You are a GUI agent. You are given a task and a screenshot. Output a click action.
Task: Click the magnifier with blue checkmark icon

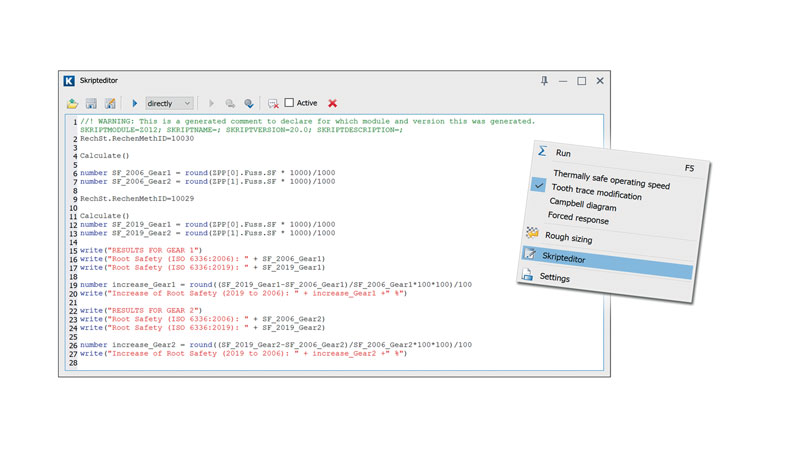click(x=249, y=104)
